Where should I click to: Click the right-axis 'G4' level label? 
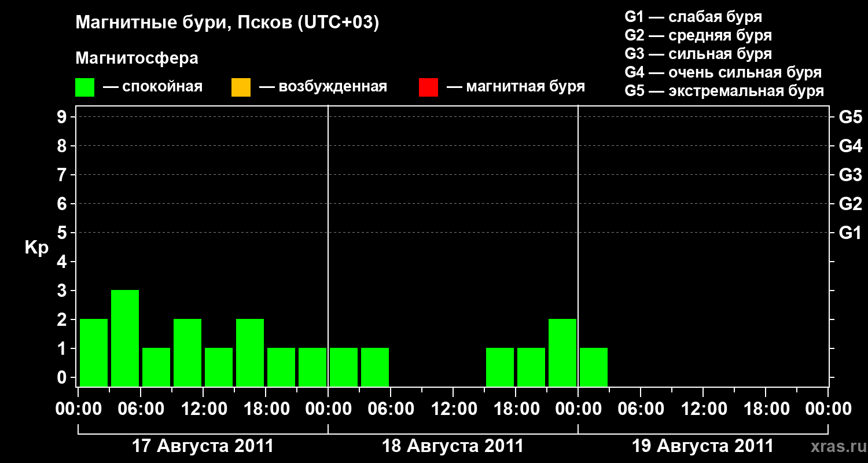coord(850,146)
